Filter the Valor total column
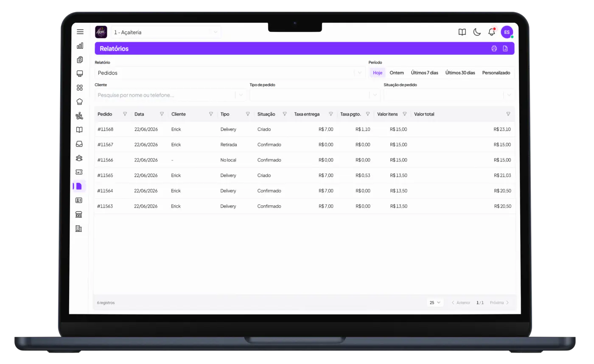This screenshot has height=364, width=594. pos(508,114)
